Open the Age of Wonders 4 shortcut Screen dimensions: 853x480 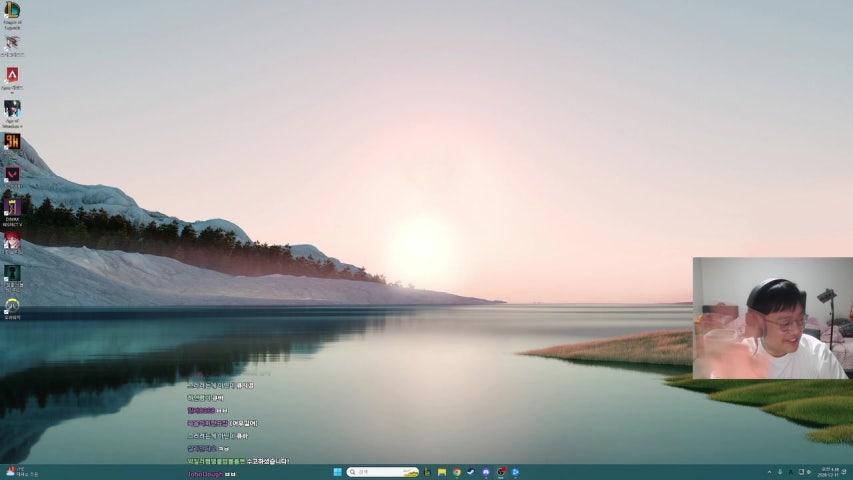[x=12, y=108]
